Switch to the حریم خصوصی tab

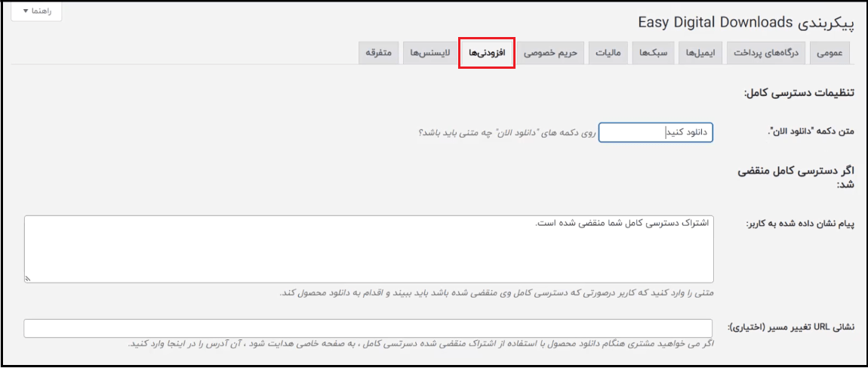point(551,53)
